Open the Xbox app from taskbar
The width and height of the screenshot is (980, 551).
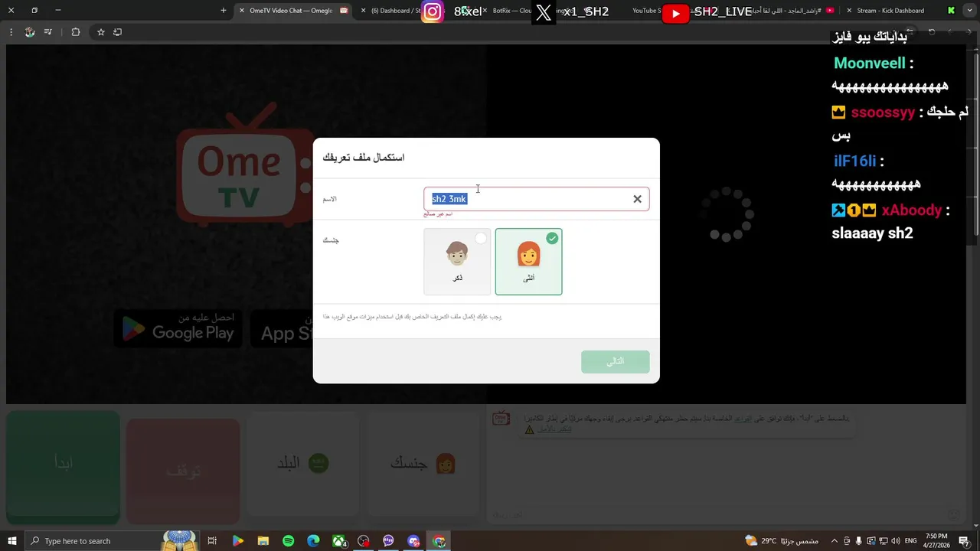tap(338, 541)
